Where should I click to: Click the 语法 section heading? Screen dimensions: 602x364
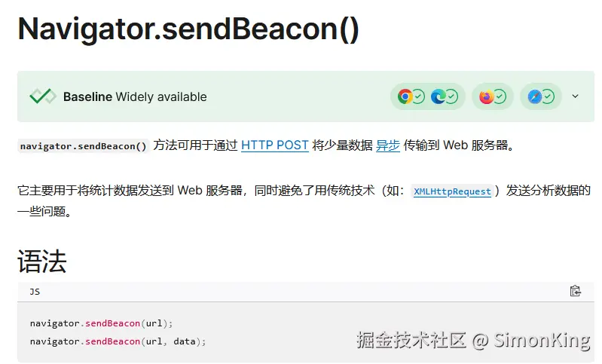pos(42,261)
